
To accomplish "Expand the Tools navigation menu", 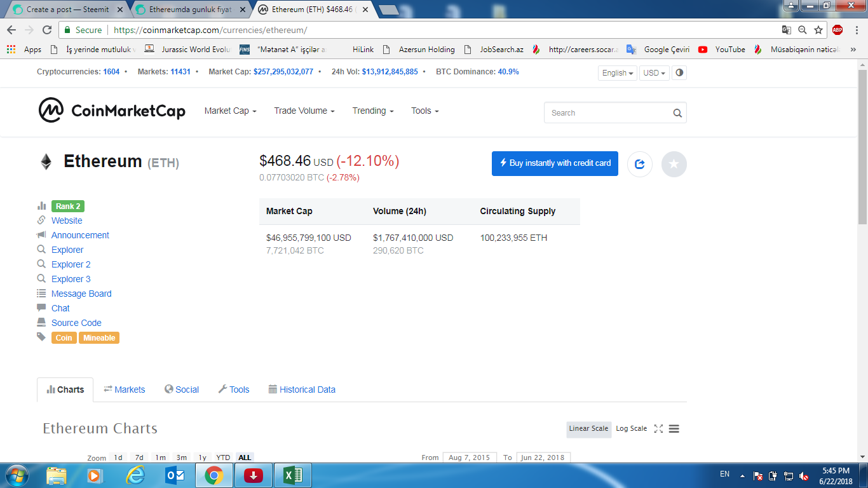I will [425, 111].
